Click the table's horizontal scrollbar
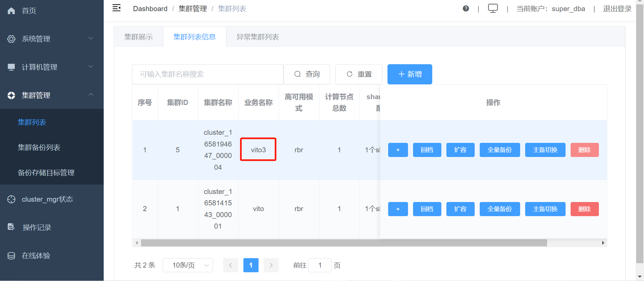This screenshot has height=281, width=644. coord(343,243)
